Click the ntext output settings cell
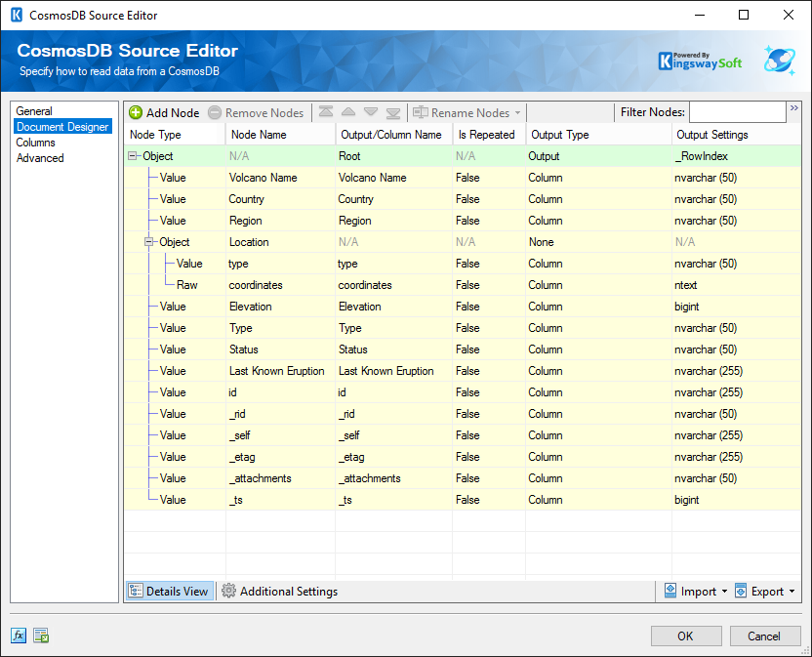 click(x=737, y=285)
